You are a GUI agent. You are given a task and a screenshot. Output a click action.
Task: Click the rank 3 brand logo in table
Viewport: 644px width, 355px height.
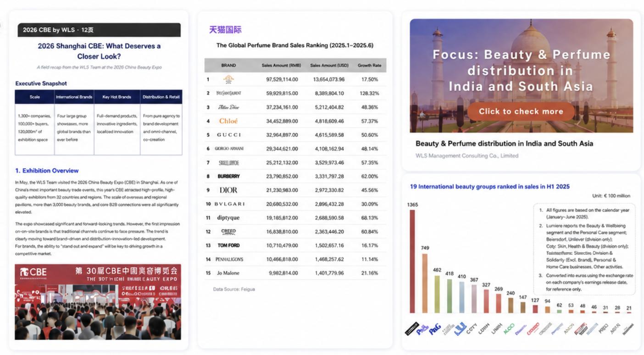coord(228,107)
